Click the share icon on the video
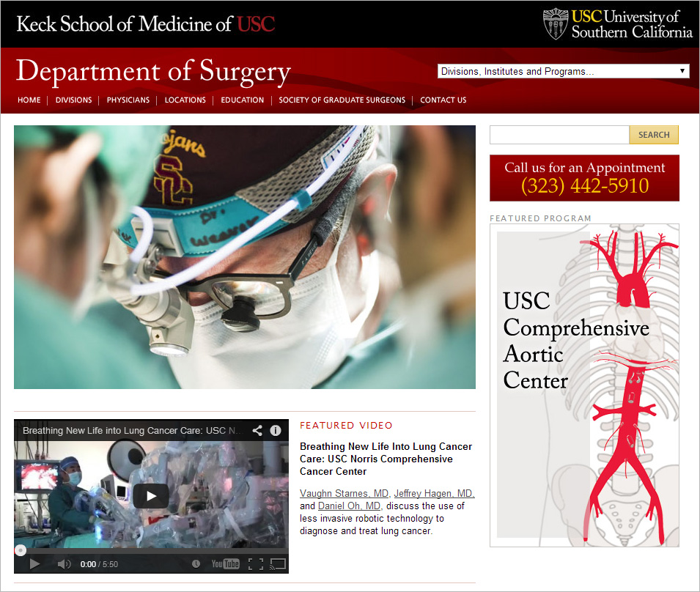This screenshot has height=592, width=700. [x=257, y=431]
